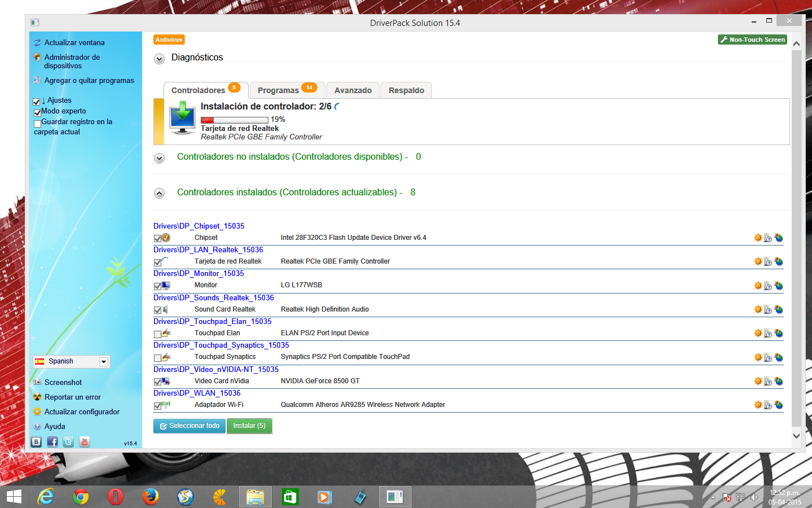Image resolution: width=812 pixels, height=508 pixels.
Task: Uncheck the Adaptador Wi-Fi checkbox
Action: coord(157,406)
